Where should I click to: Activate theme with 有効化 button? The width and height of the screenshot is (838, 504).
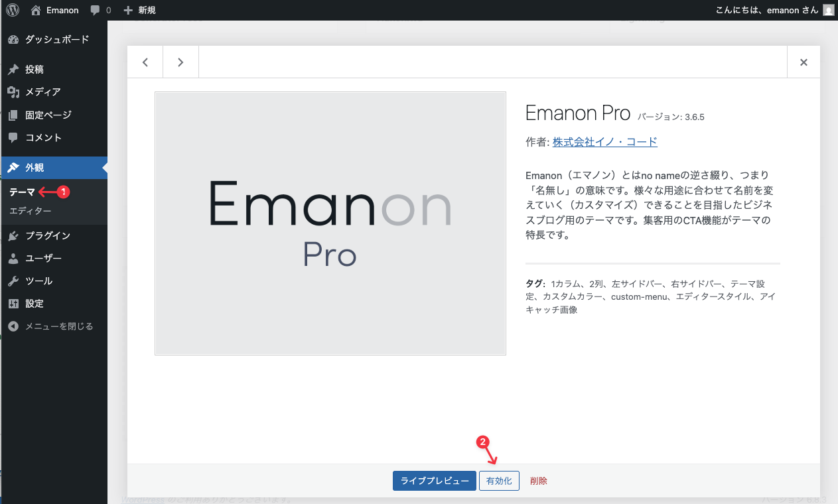(499, 481)
